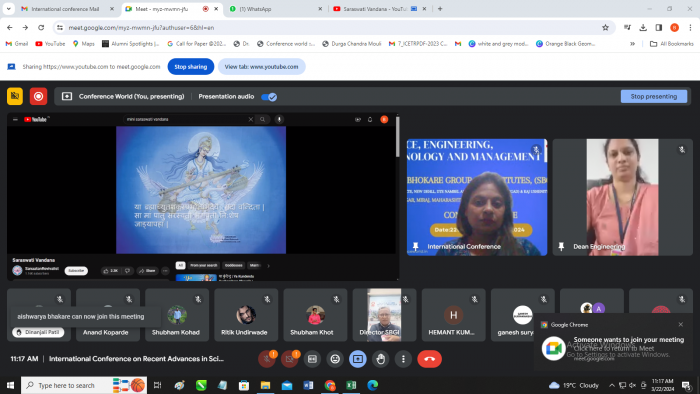This screenshot has height=394, width=700.
Task: Raise hand using the hand icon
Action: pos(380,359)
